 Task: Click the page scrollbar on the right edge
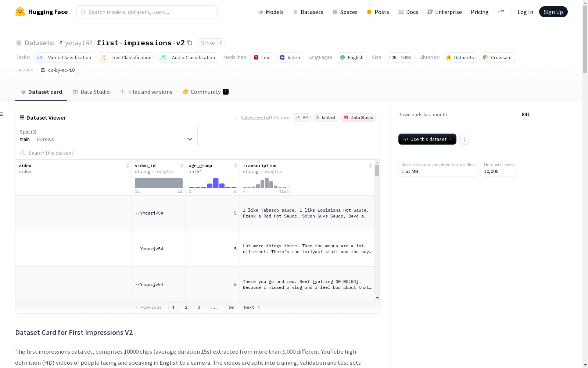coord(585,39)
